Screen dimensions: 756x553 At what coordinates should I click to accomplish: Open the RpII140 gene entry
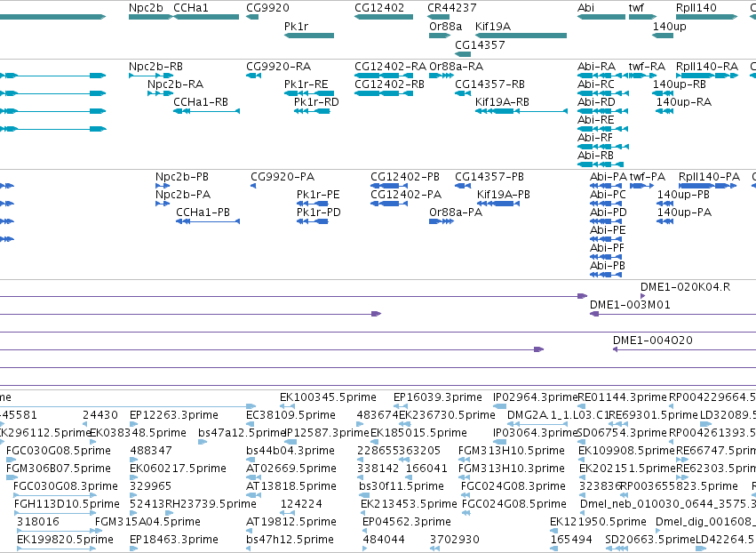pyautogui.click(x=696, y=8)
